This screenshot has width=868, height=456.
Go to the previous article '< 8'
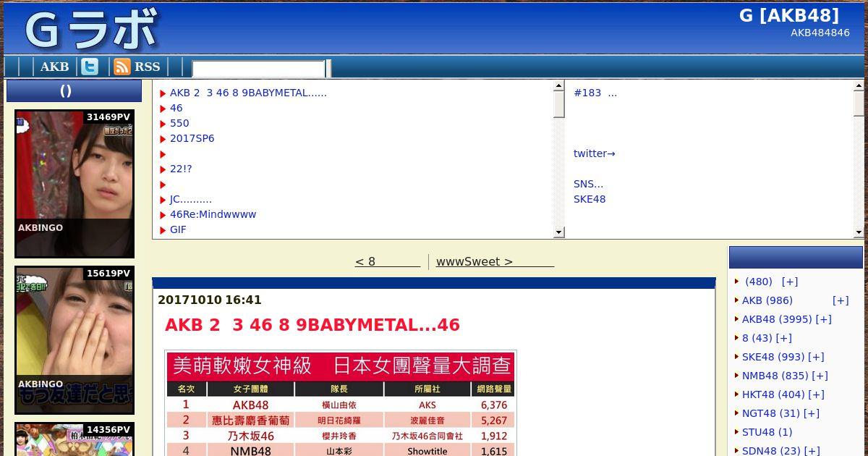[x=387, y=261]
